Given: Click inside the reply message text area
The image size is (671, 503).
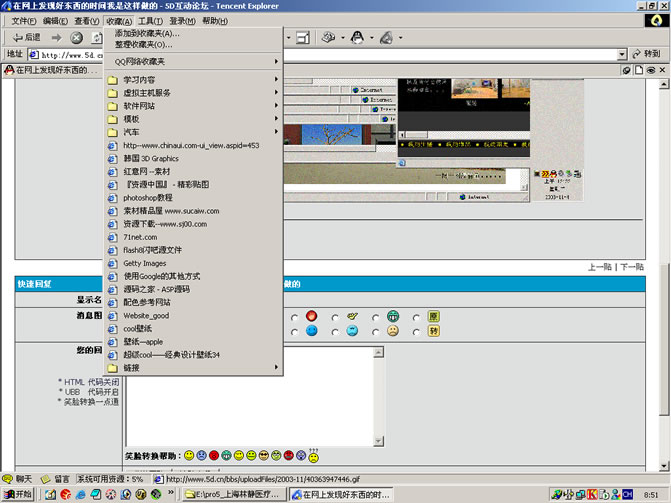Looking at the screenshot, I should [249, 410].
